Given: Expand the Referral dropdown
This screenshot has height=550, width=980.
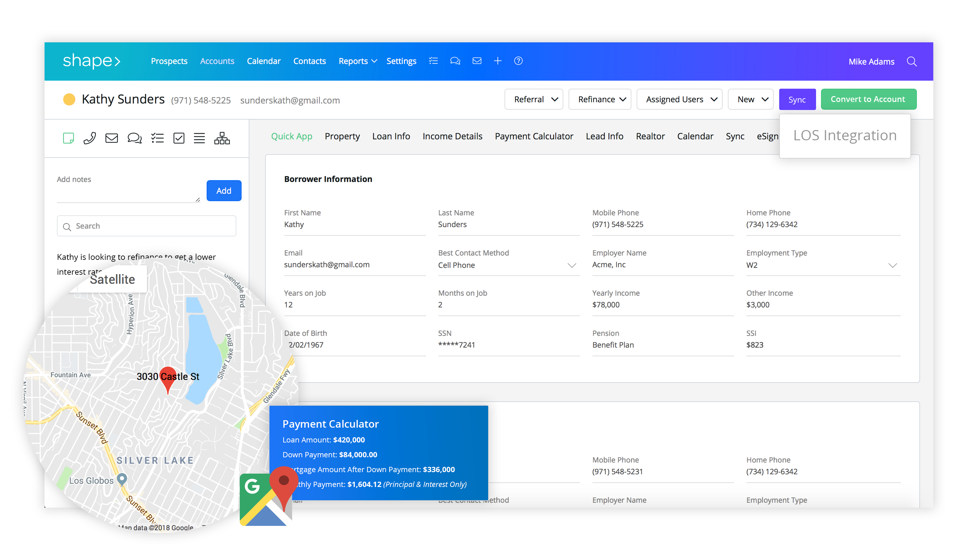Looking at the screenshot, I should [533, 99].
